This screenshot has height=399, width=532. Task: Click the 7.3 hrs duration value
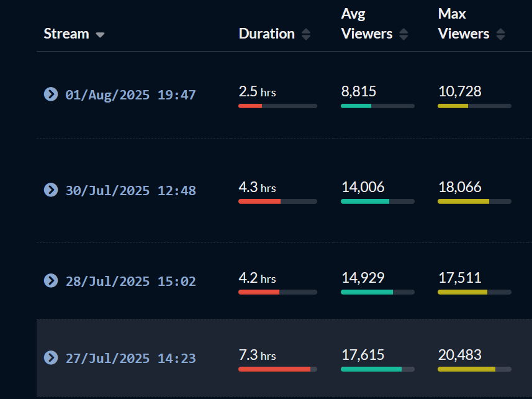coord(257,355)
